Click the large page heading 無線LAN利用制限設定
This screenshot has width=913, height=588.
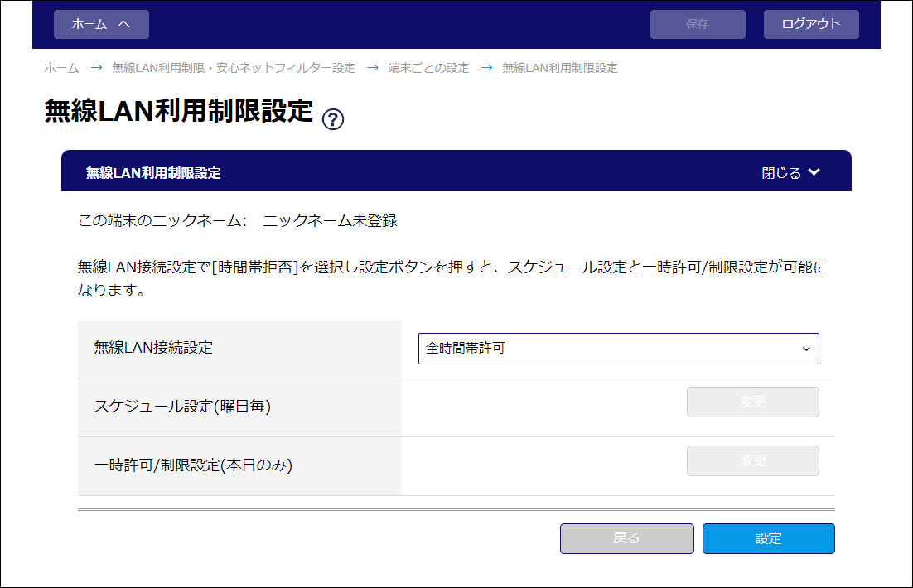click(x=179, y=111)
